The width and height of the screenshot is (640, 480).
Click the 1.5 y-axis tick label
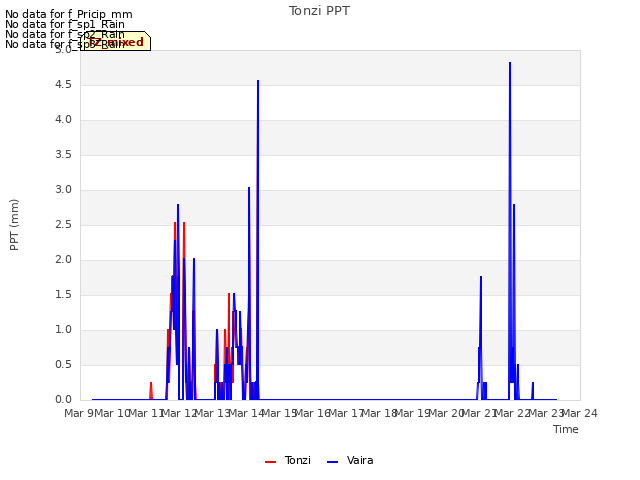click(x=63, y=295)
